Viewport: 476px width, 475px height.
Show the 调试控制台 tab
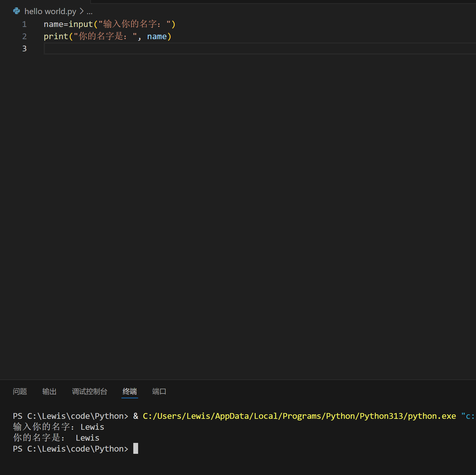(x=90, y=392)
